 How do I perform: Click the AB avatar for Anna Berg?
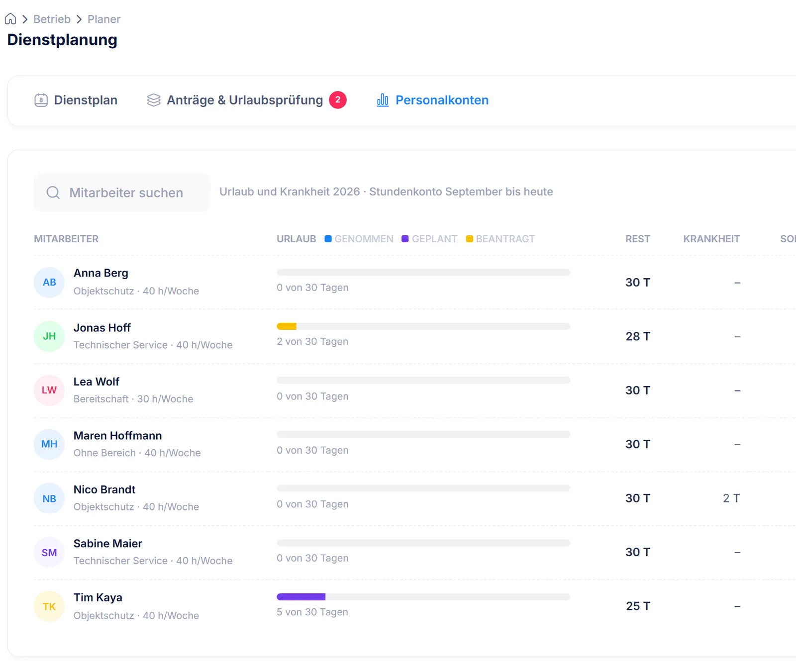click(x=49, y=283)
